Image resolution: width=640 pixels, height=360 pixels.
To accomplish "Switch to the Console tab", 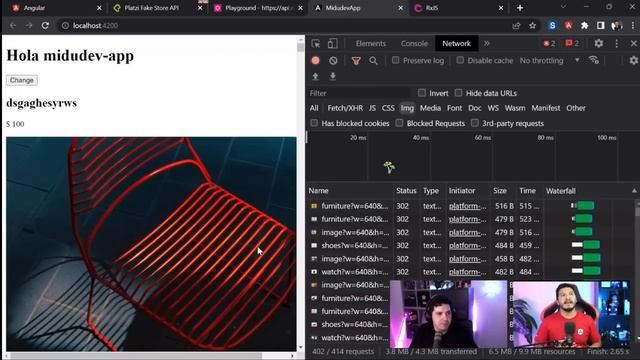I will [x=414, y=43].
